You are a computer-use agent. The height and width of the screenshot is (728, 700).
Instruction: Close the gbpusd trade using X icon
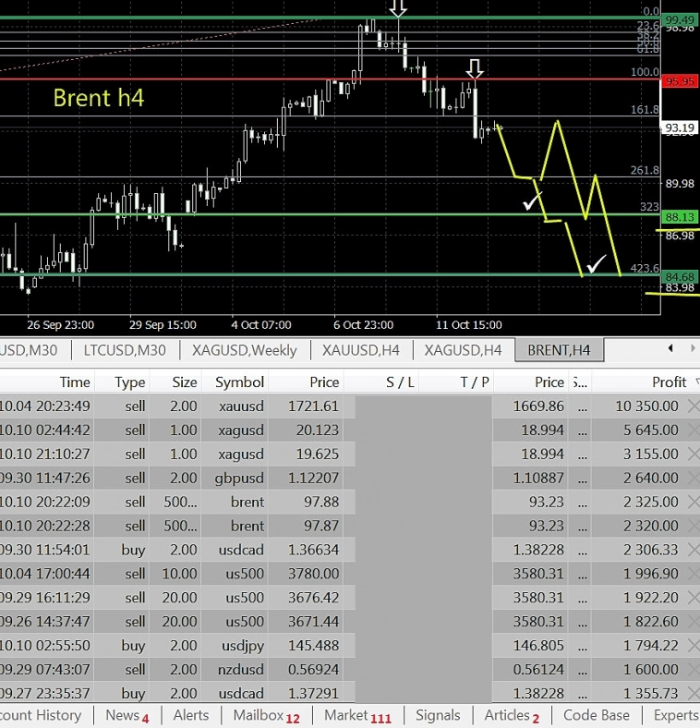[x=693, y=478]
